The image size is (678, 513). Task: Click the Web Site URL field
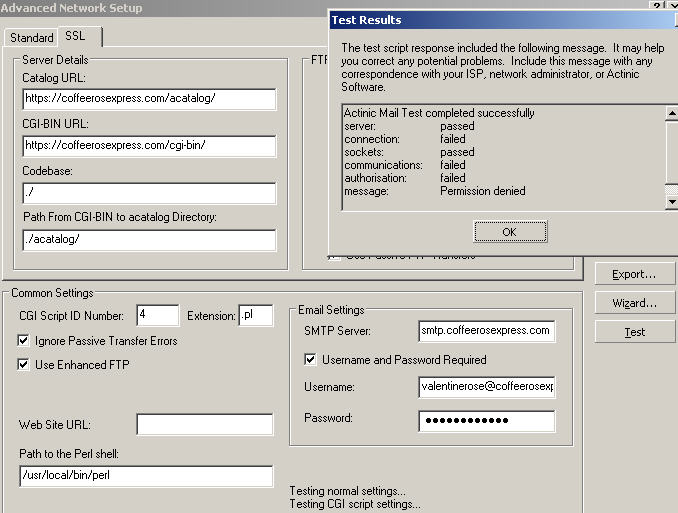pos(204,425)
